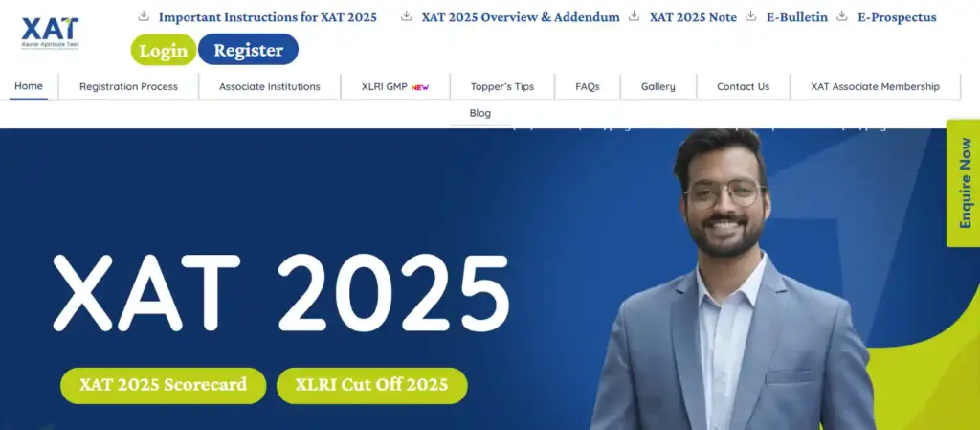
Task: Click download icon before E-Prospectus
Action: (842, 15)
